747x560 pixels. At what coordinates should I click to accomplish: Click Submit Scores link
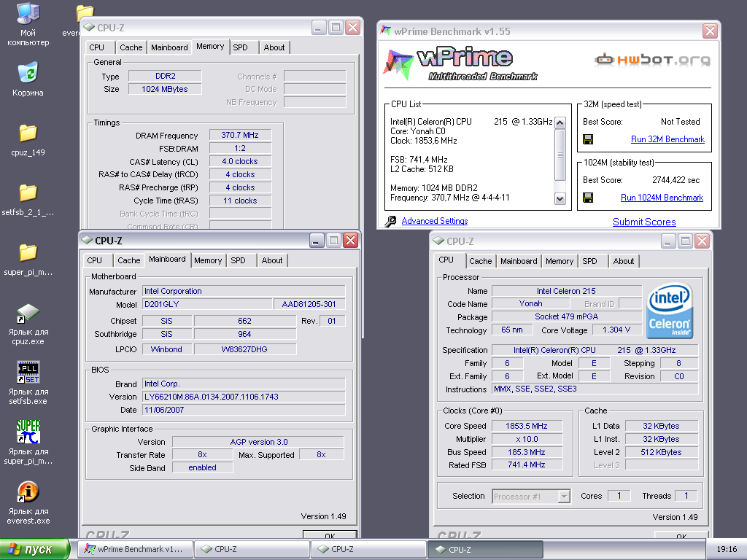click(644, 222)
